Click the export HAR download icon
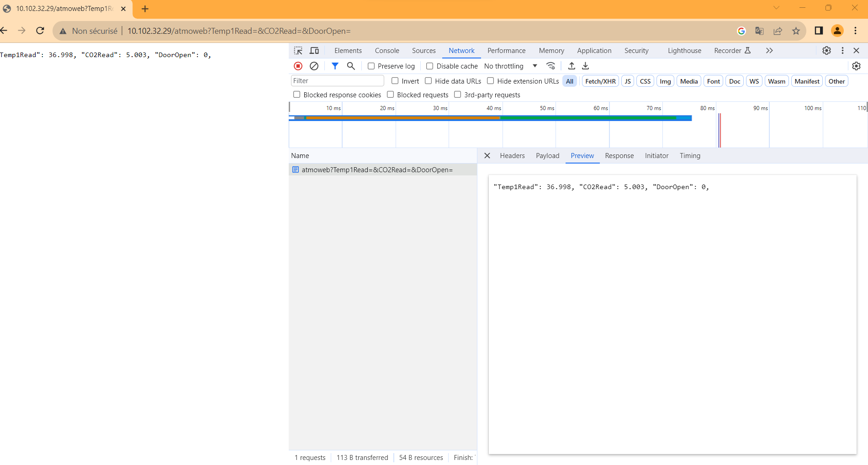This screenshot has height=465, width=868. click(586, 66)
